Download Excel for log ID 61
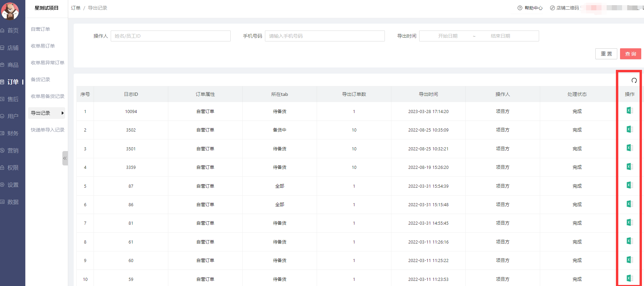The image size is (644, 286). click(x=629, y=241)
